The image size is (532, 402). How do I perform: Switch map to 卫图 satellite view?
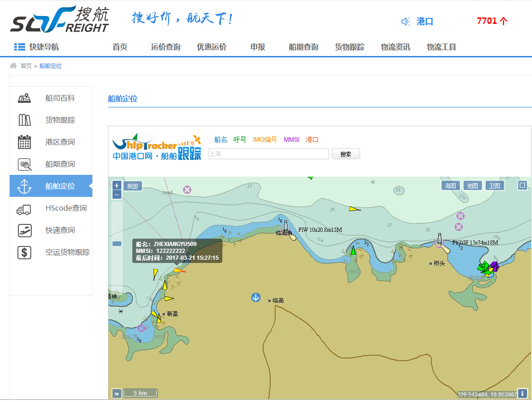[x=494, y=186]
